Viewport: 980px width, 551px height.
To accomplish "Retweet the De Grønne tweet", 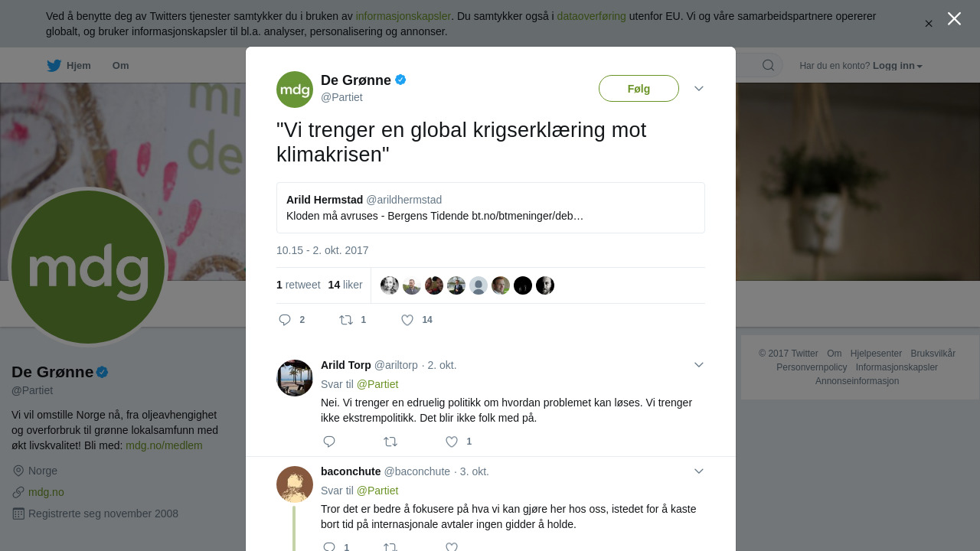I will pos(346,320).
